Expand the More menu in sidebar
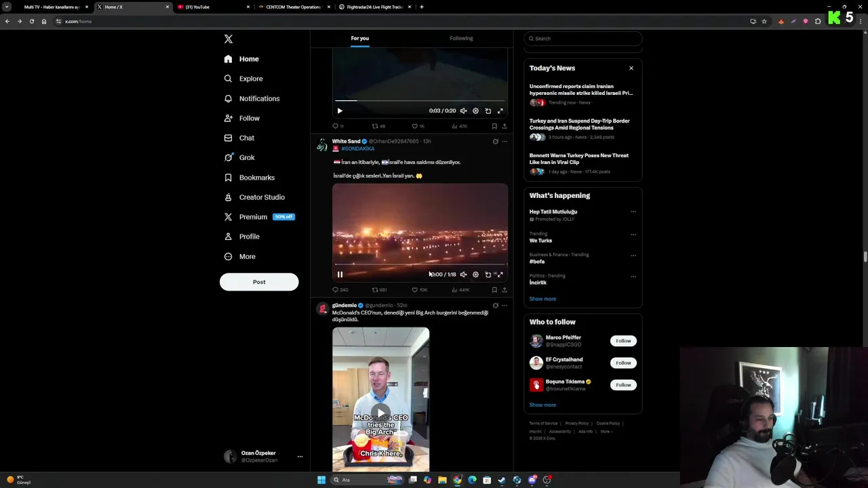 pos(240,256)
